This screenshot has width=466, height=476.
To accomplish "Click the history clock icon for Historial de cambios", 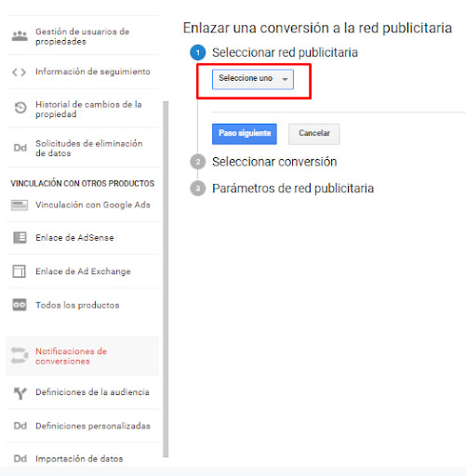I will [x=20, y=108].
